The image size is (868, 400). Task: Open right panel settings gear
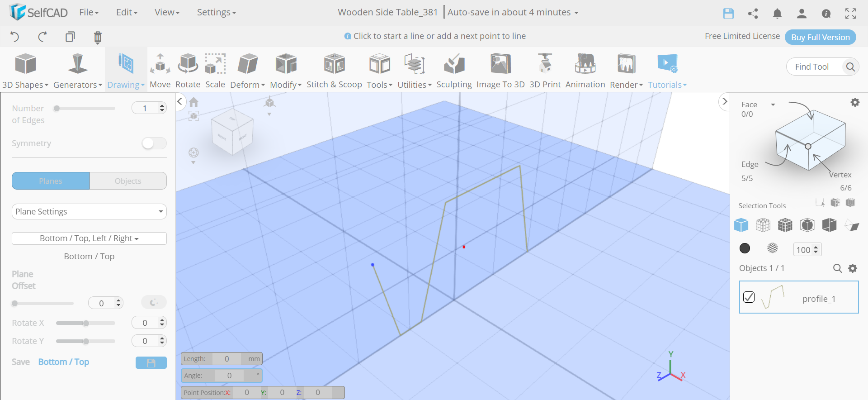(x=855, y=102)
